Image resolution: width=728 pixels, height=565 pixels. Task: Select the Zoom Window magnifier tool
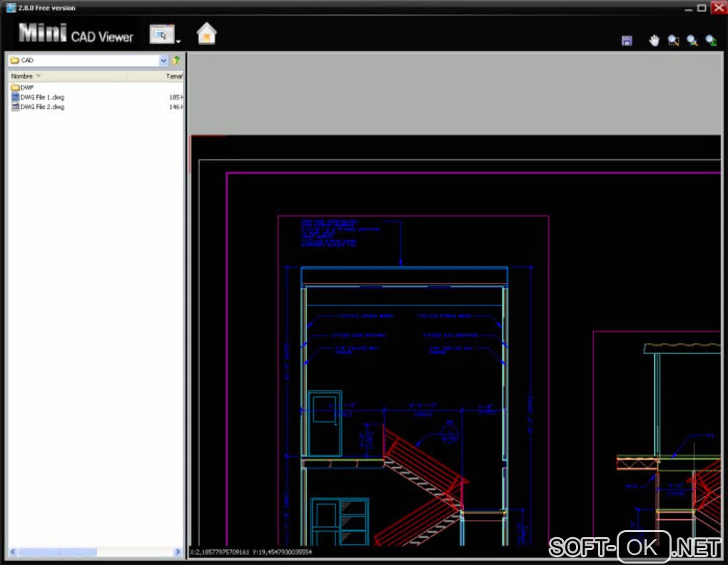pyautogui.click(x=673, y=41)
